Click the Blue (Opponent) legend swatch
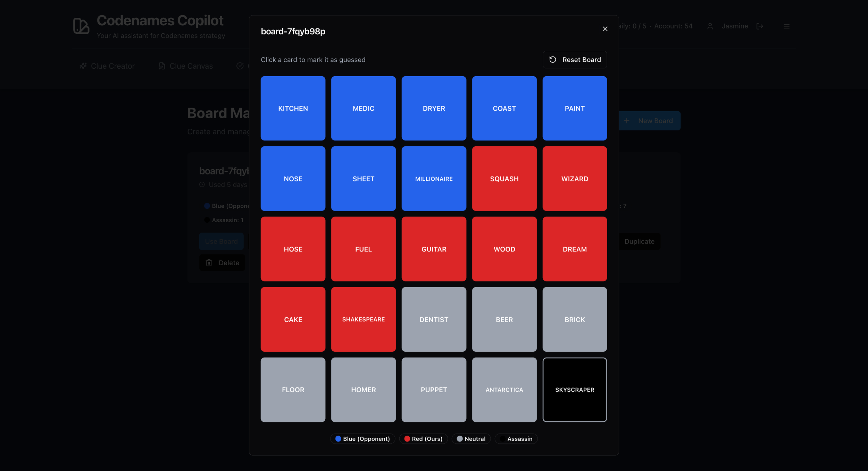 click(x=338, y=439)
